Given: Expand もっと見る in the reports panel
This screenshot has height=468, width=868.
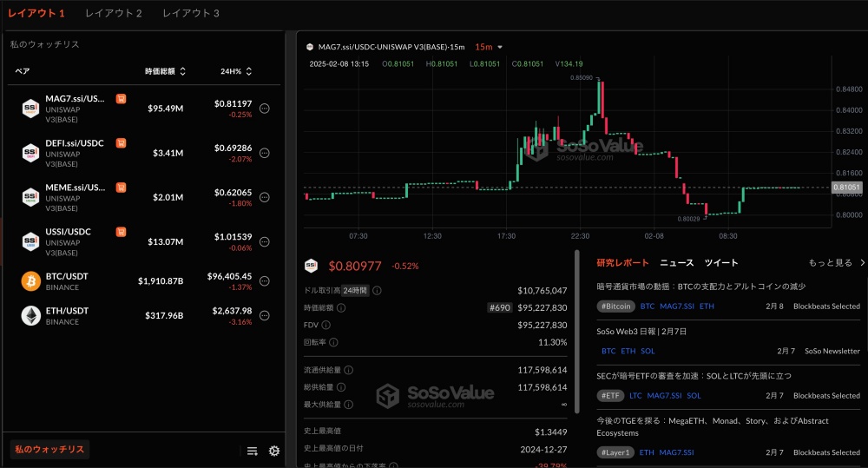Looking at the screenshot, I should tap(837, 262).
